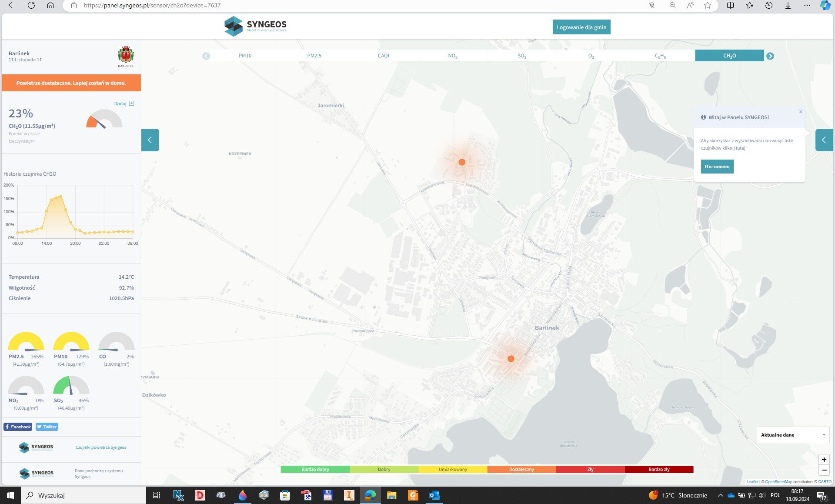Refresh the browser page
The width and height of the screenshot is (835, 504).
(x=31, y=5)
